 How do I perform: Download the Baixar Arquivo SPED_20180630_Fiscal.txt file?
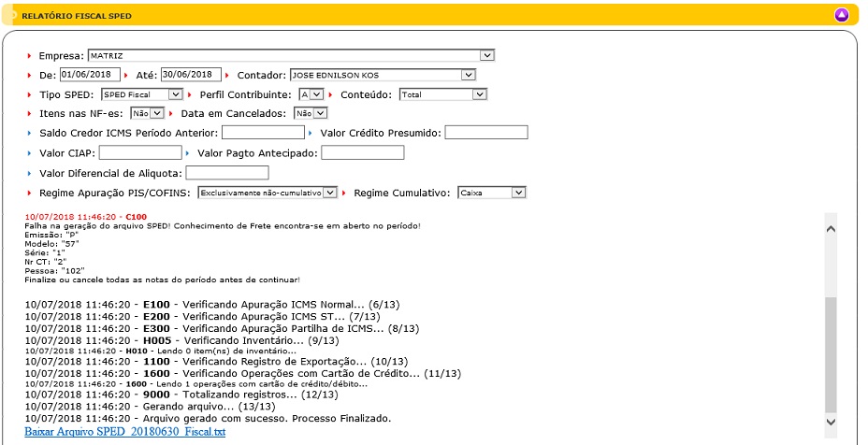[125, 432]
